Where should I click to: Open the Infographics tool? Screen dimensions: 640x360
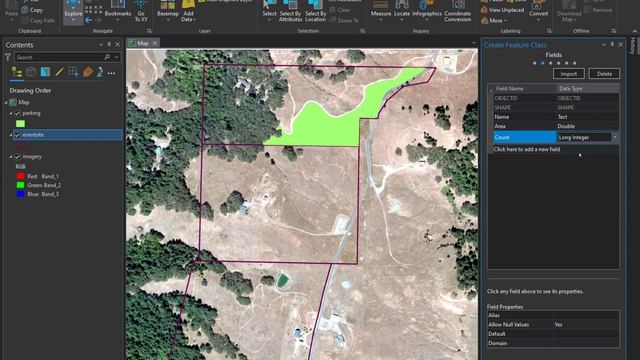(x=427, y=11)
